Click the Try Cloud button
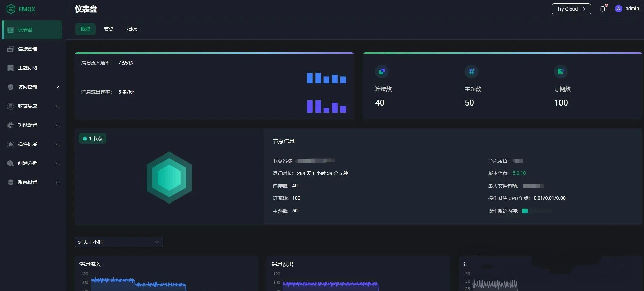This screenshot has height=291, width=644. 571,9
